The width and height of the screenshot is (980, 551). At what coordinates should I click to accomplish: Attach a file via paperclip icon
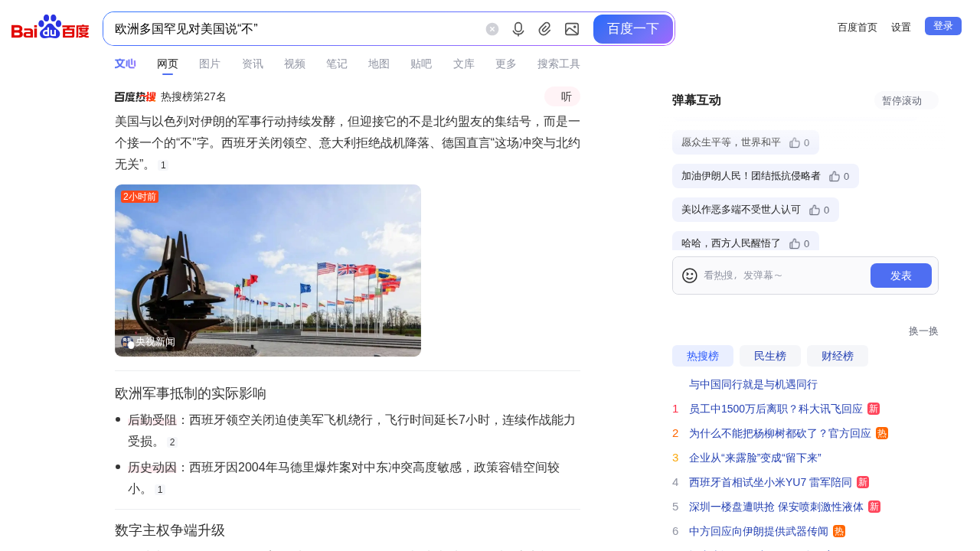point(544,29)
